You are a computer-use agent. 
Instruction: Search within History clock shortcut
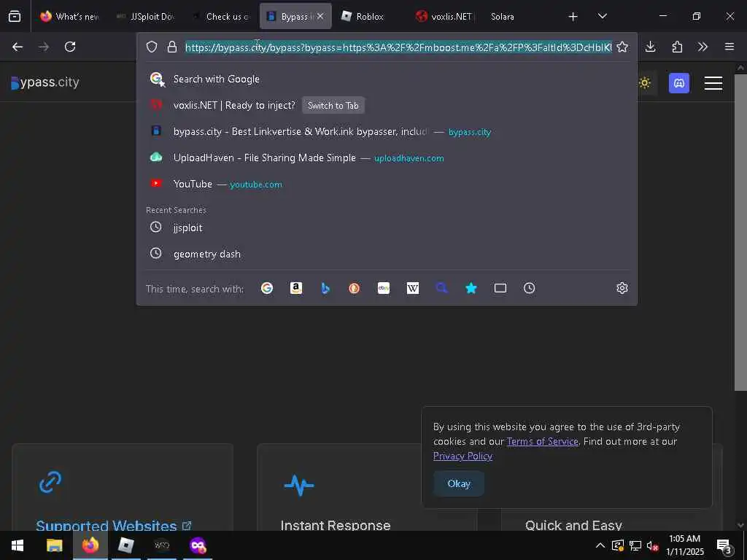point(530,288)
